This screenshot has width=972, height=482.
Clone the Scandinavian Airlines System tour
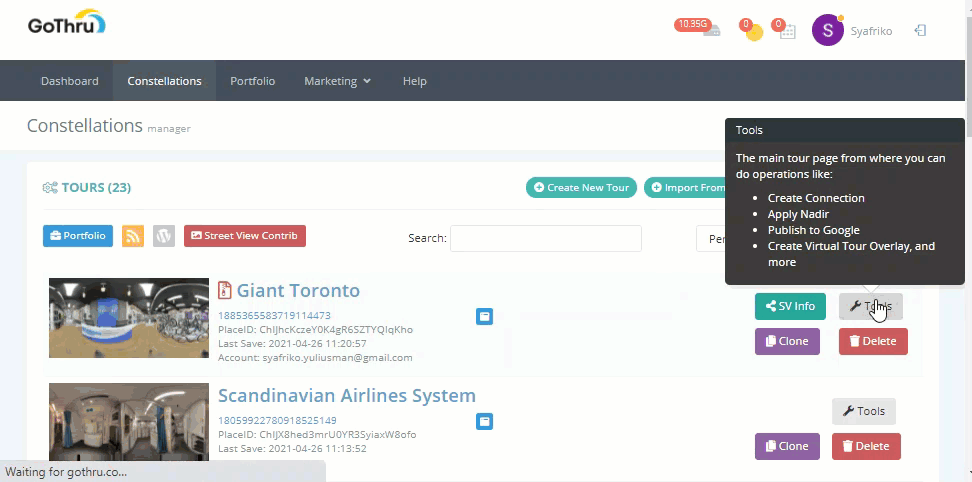click(x=787, y=446)
